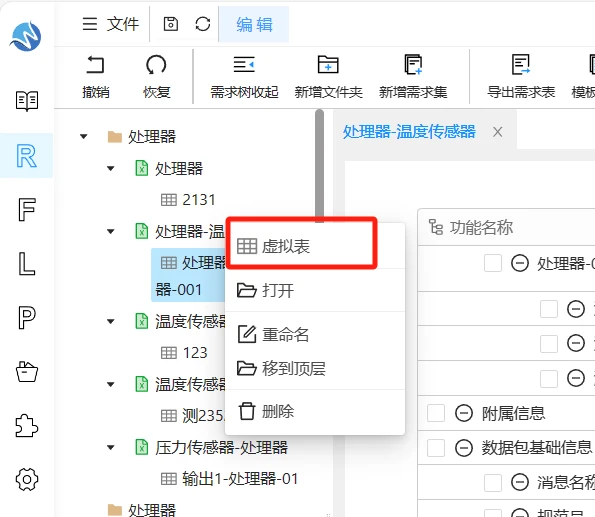Open the plugin puzzle sidebar icon
This screenshot has width=595, height=517.
coord(27,425)
